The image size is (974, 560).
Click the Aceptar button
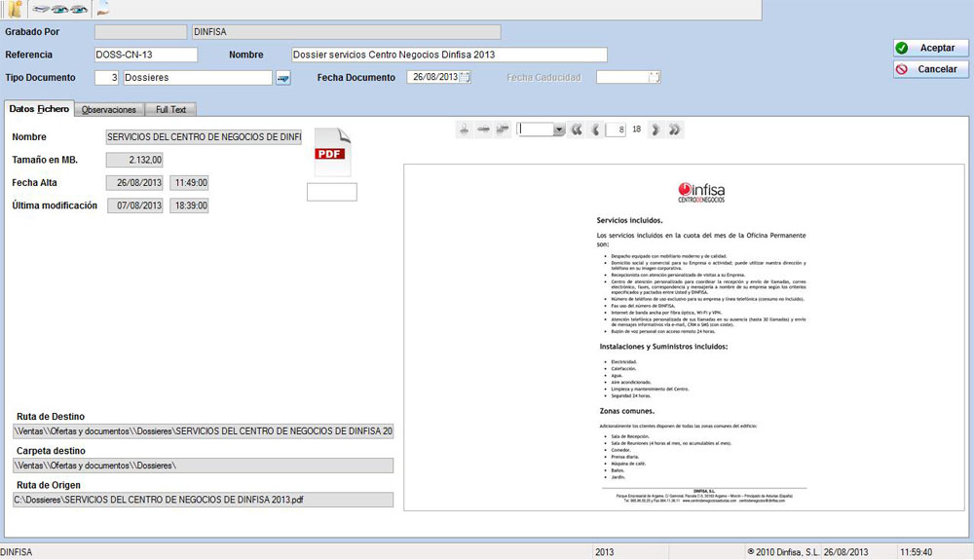point(930,48)
